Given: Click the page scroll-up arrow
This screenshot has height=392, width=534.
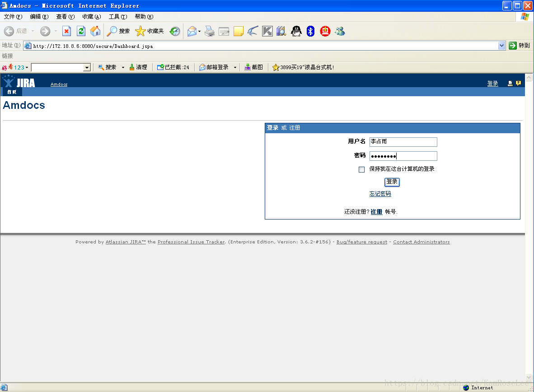Looking at the screenshot, I should pyautogui.click(x=529, y=78).
